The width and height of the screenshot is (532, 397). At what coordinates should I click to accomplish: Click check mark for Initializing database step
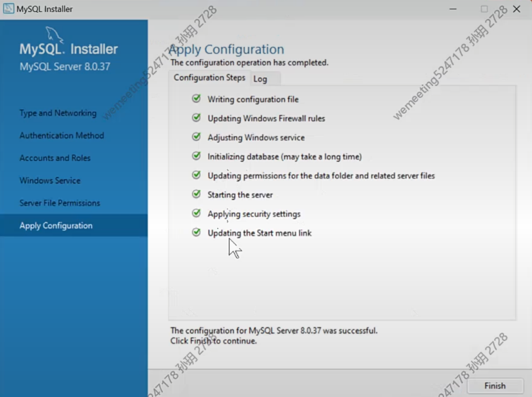click(x=196, y=156)
